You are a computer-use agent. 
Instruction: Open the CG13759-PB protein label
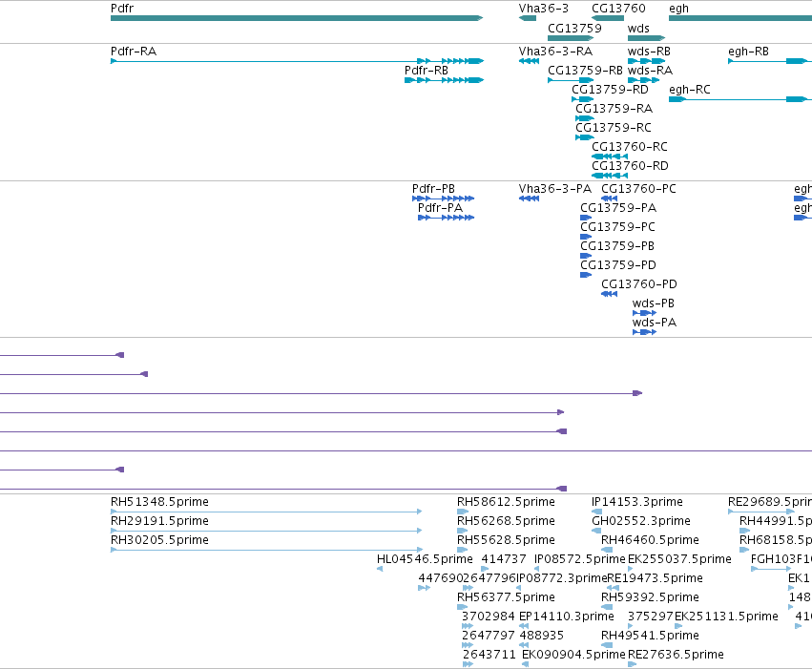coord(616,246)
